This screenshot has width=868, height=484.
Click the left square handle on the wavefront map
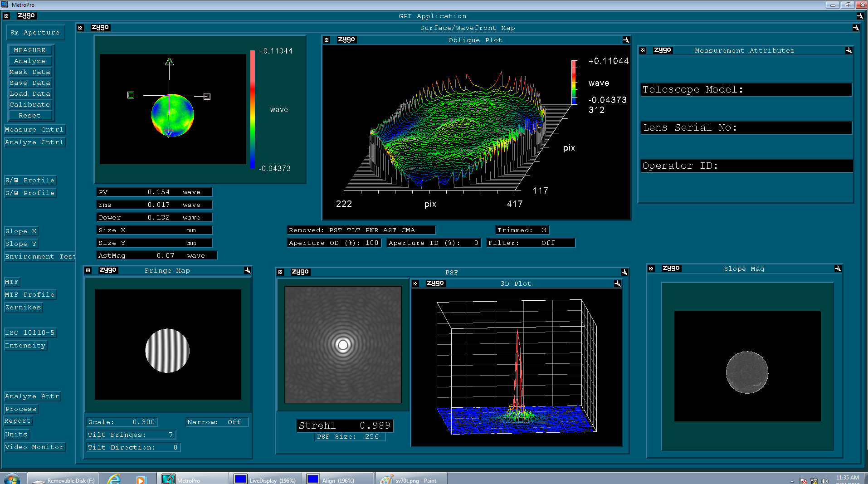[131, 95]
